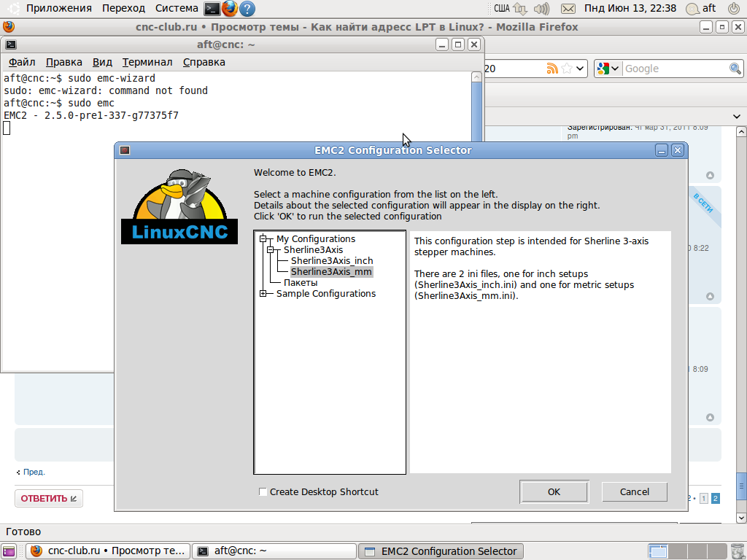Click OK to run selected configuration
Image resolution: width=747 pixels, height=560 pixels.
(x=554, y=491)
